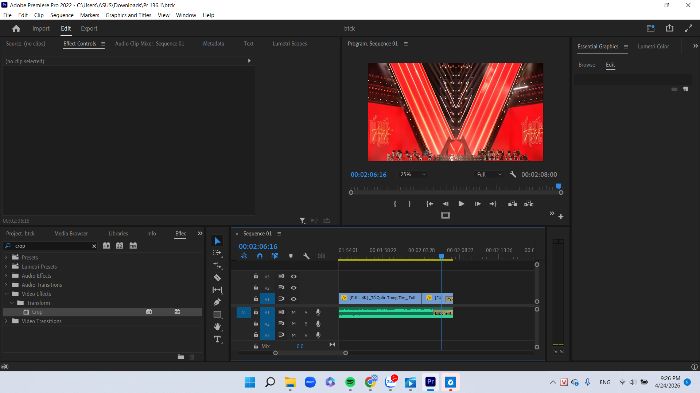Filter by 32-bit Color effects badge

(x=120, y=246)
